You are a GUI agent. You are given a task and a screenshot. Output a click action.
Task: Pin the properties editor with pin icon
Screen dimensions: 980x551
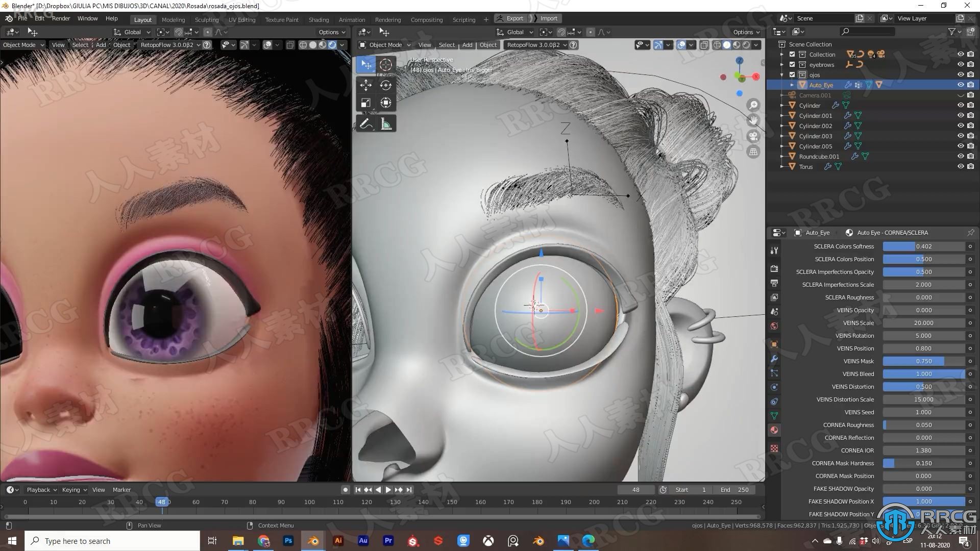tap(970, 233)
